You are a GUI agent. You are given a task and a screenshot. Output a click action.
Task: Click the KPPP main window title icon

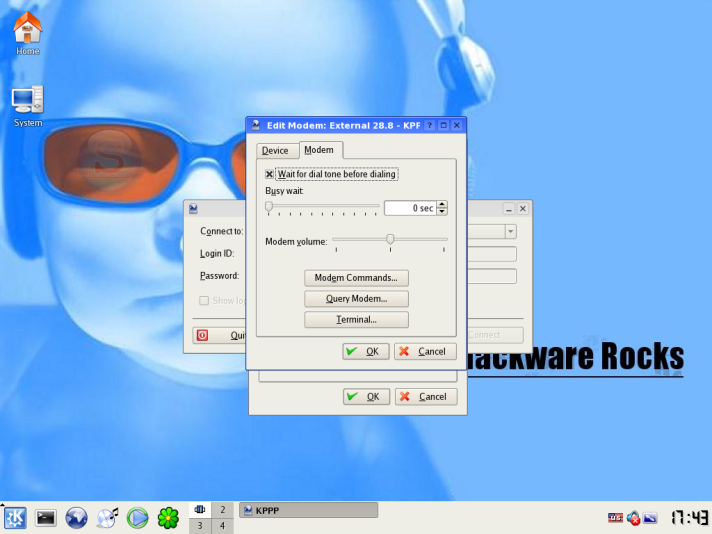[x=193, y=208]
